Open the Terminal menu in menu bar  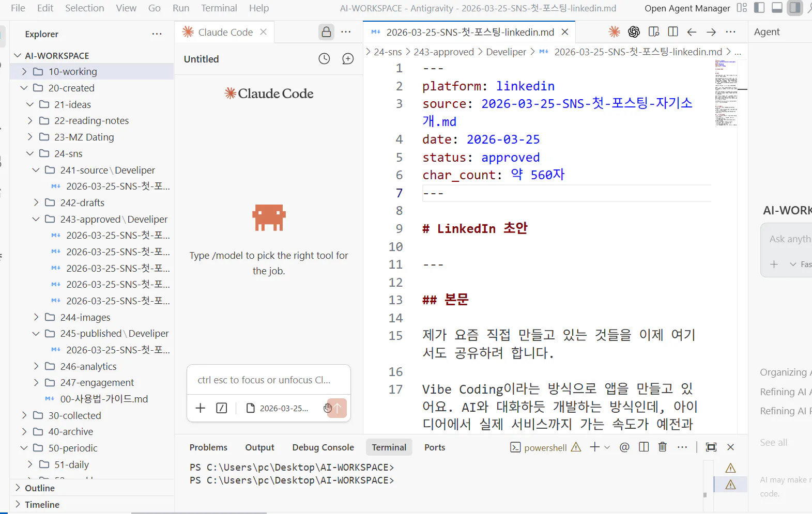(219, 8)
